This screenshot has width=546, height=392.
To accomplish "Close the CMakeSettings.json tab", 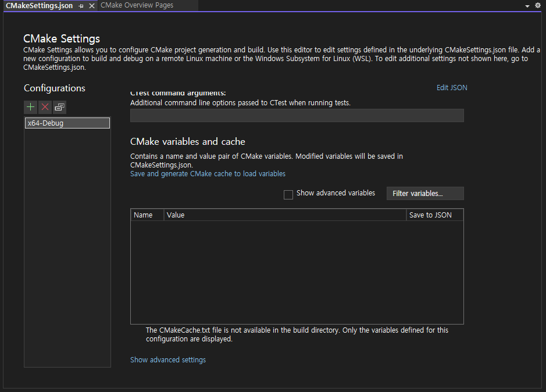I will tap(91, 6).
